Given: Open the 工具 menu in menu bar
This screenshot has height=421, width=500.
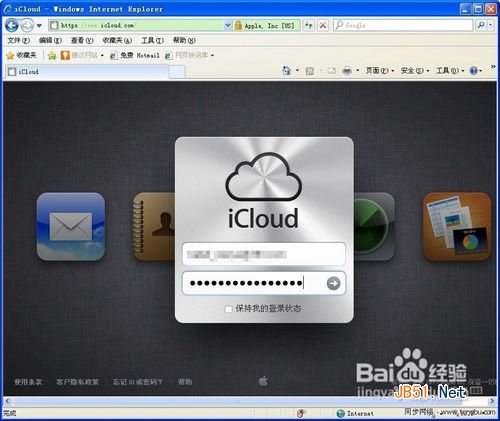Looking at the screenshot, I should pyautogui.click(x=152, y=40).
